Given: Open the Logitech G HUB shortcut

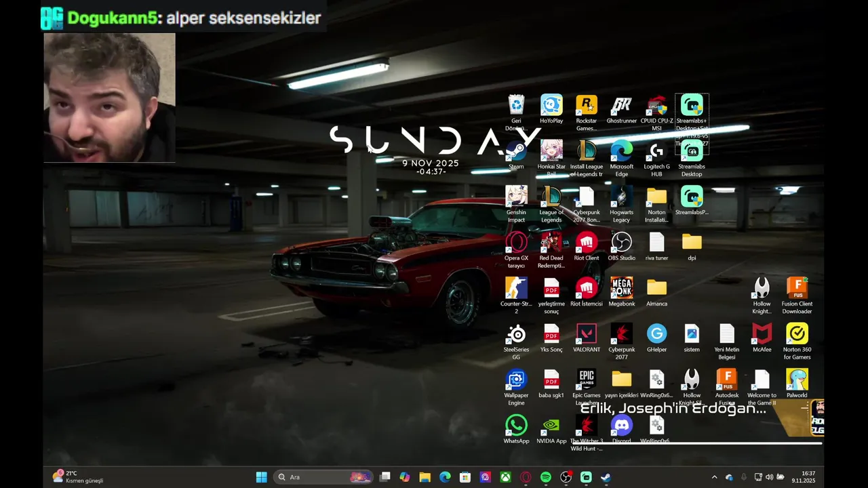Looking at the screenshot, I should 656,159.
